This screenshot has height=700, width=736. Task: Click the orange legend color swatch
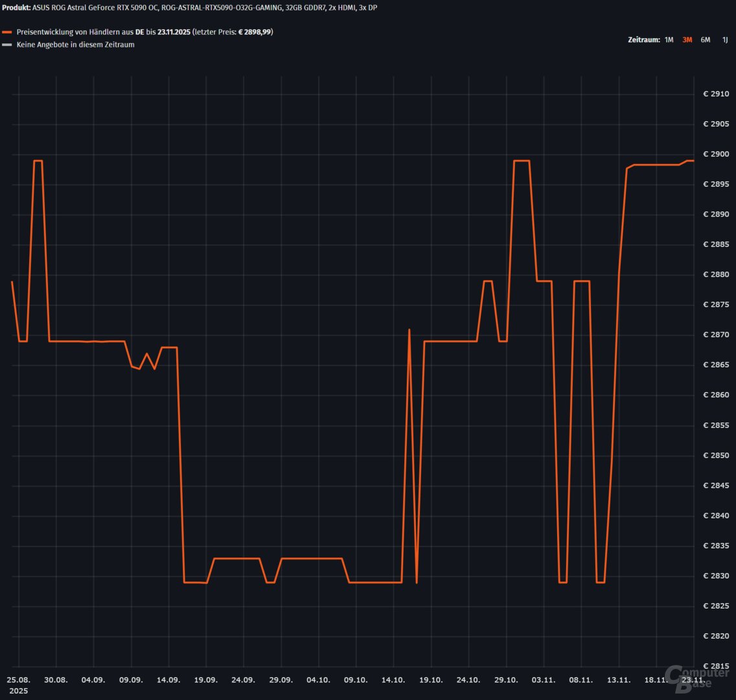[x=7, y=32]
